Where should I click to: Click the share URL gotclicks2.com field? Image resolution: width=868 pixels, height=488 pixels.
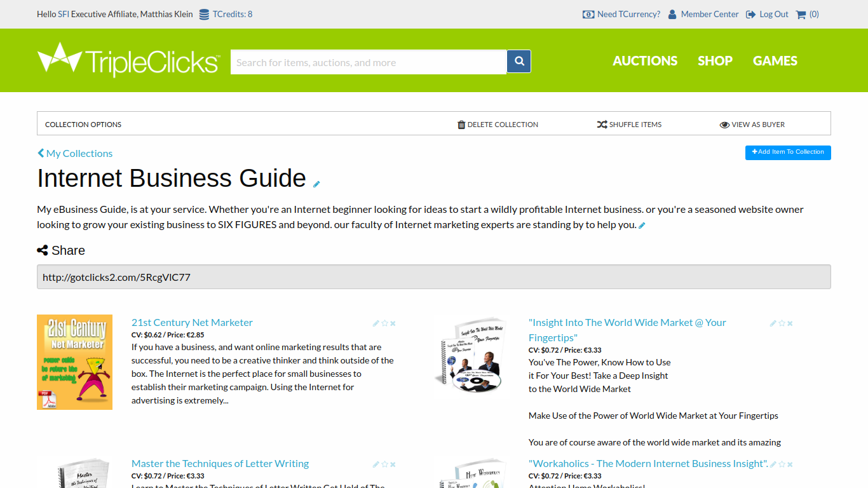[x=434, y=277]
